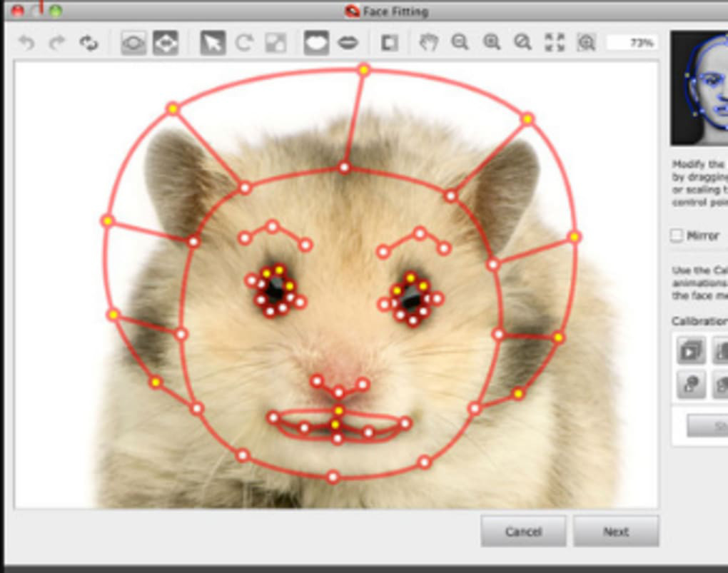
Task: Select the scale points tool
Action: point(275,43)
